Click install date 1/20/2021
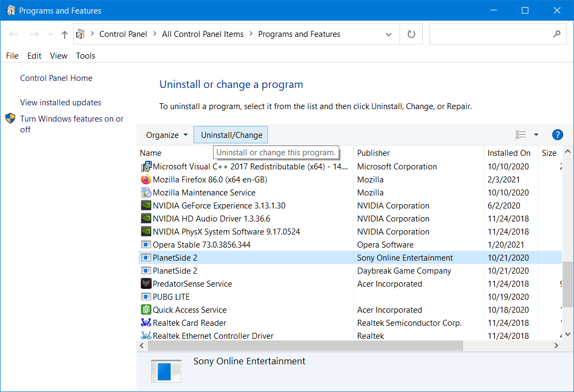574x392 pixels. 506,245
